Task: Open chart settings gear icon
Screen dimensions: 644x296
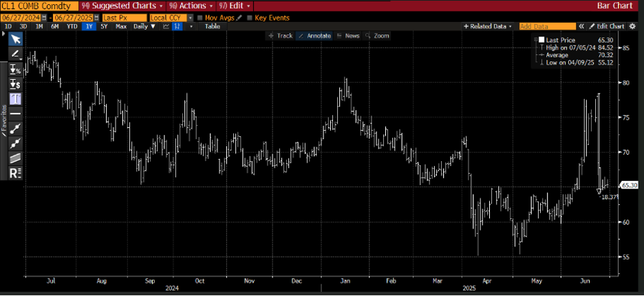Action: [x=631, y=26]
